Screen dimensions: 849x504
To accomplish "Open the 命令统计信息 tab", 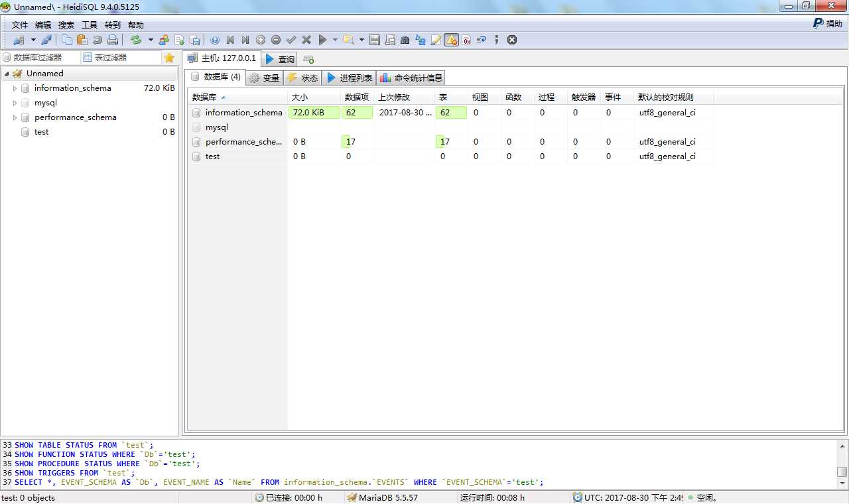I will [x=411, y=78].
